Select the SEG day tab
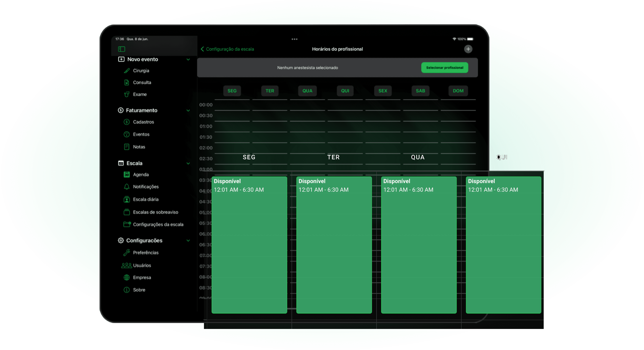The image size is (644, 350). click(232, 91)
